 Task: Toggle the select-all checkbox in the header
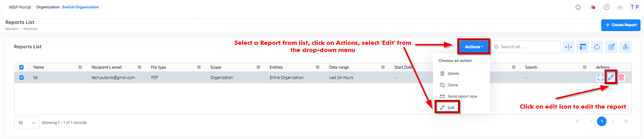tap(21, 67)
